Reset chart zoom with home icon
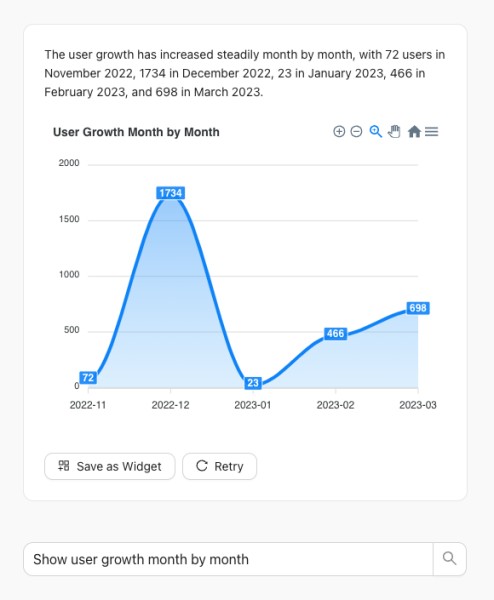Viewport: 494px width, 600px height. pyautogui.click(x=414, y=132)
